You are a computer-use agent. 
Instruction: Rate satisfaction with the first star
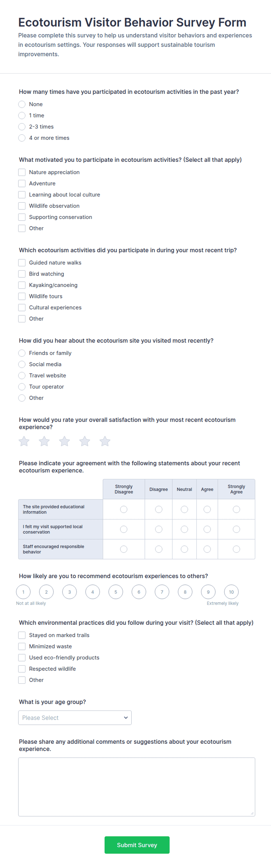[24, 441]
